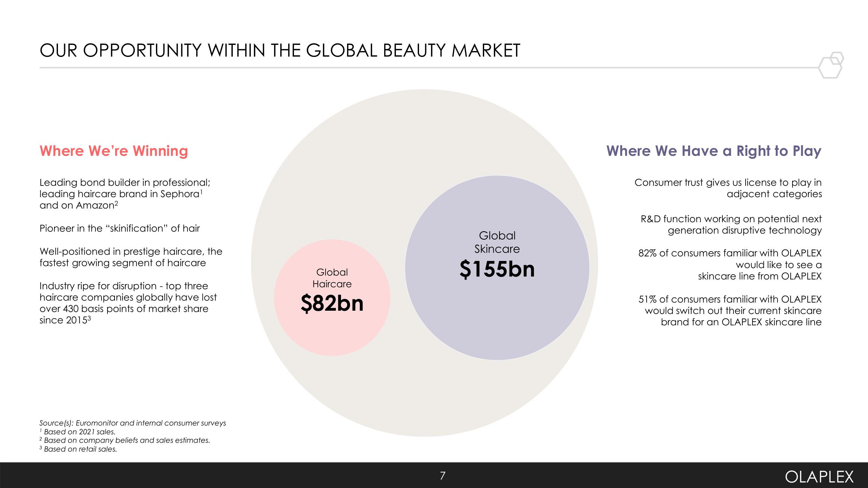Click the '51% of consumers familiar' paragraph
Viewport: 868px width, 488px height.
(730, 311)
